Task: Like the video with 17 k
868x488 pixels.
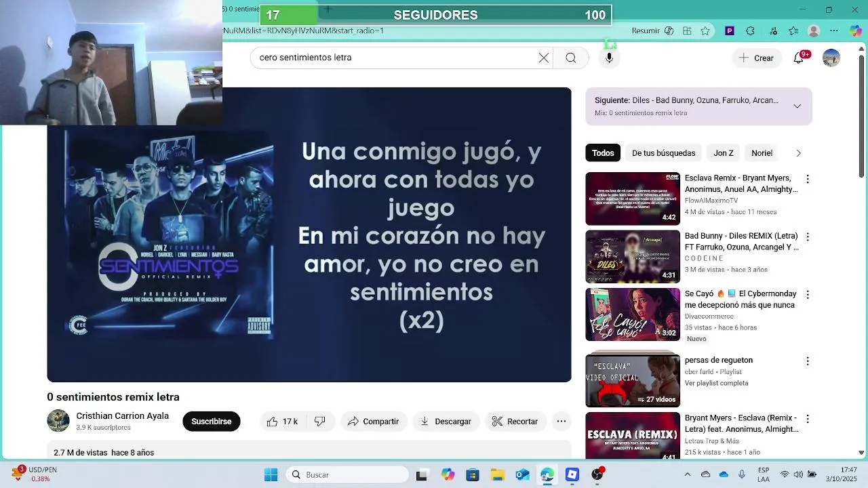Action: (x=283, y=422)
